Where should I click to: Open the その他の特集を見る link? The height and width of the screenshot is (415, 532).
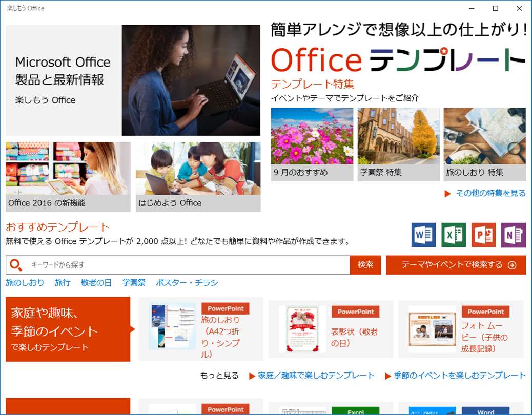490,193
